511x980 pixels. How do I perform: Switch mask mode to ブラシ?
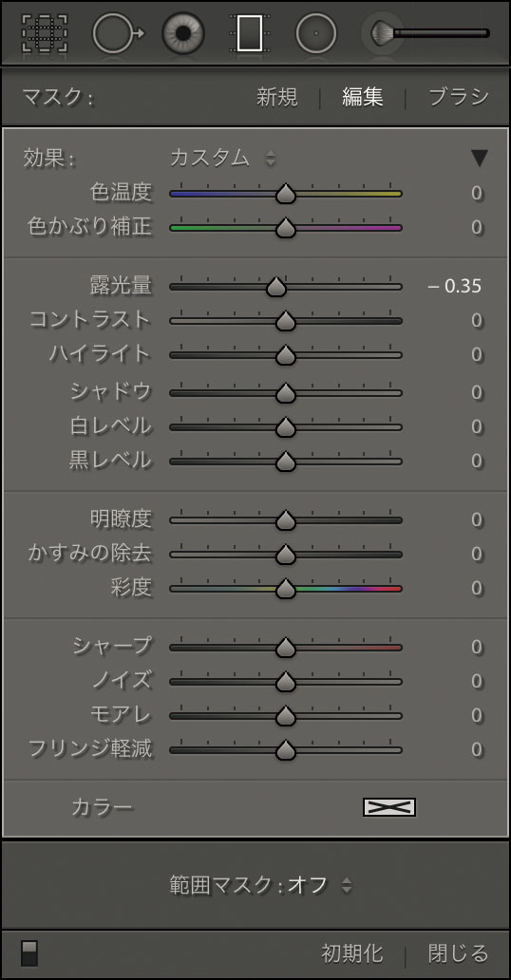(x=459, y=98)
